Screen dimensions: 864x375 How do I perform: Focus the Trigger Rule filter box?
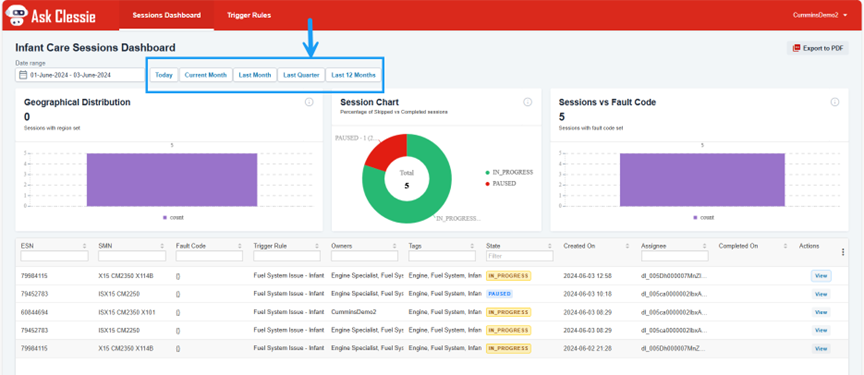click(287, 256)
